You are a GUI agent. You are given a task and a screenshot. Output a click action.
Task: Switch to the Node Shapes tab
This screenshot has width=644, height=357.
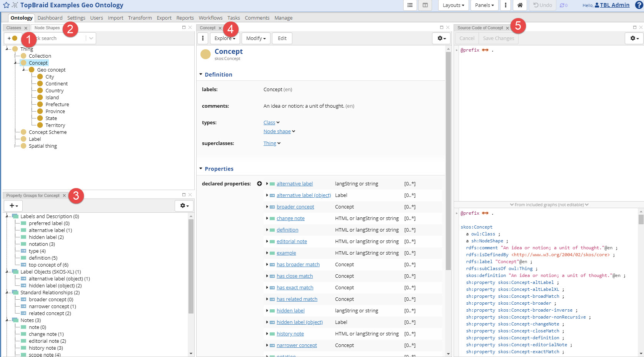[x=47, y=27]
